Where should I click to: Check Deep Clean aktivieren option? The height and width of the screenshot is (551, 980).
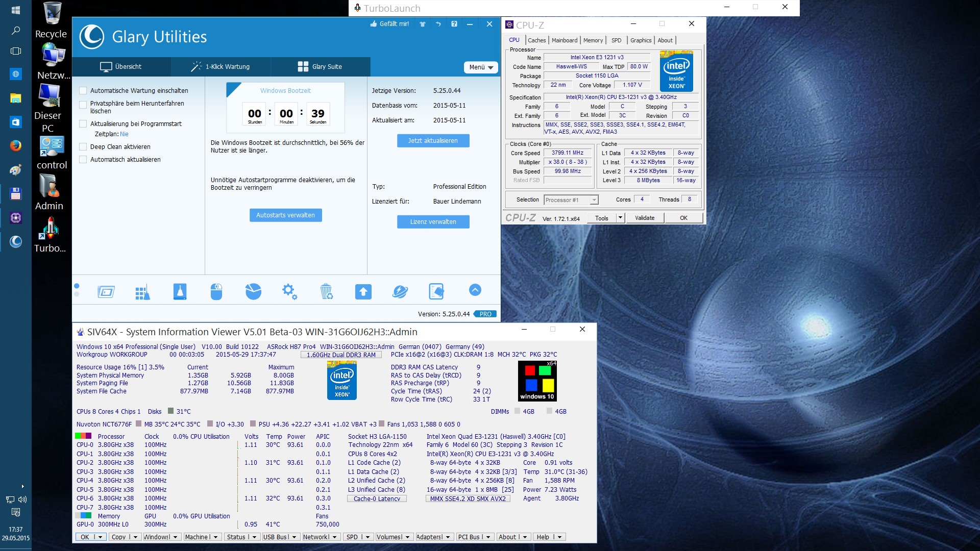point(83,147)
